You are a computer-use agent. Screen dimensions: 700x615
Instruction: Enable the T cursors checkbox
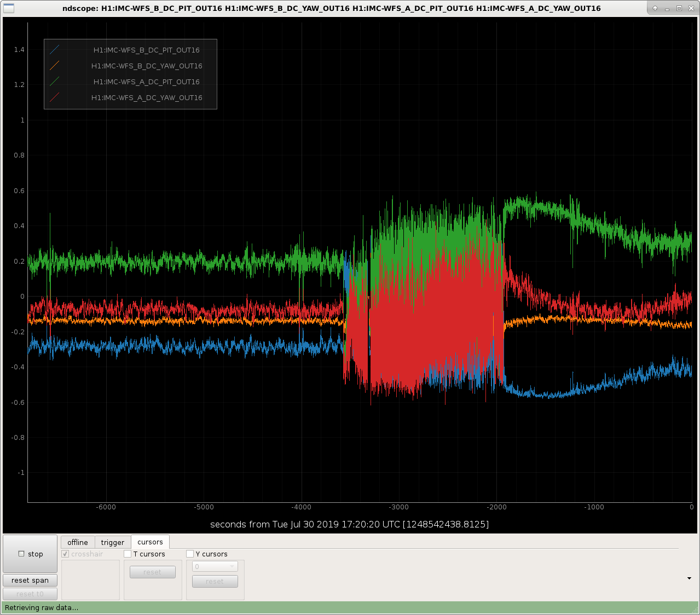point(128,554)
